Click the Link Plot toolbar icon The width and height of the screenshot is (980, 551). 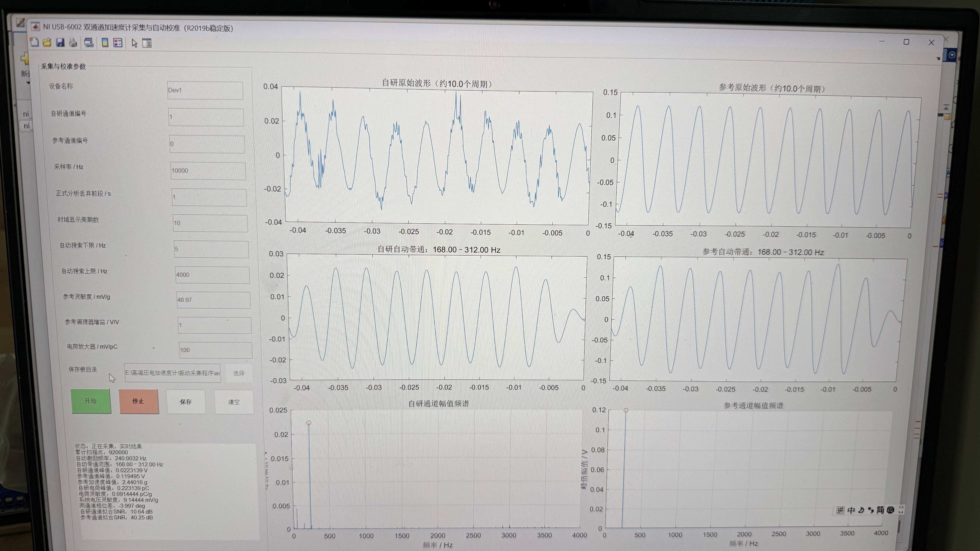pyautogui.click(x=89, y=43)
